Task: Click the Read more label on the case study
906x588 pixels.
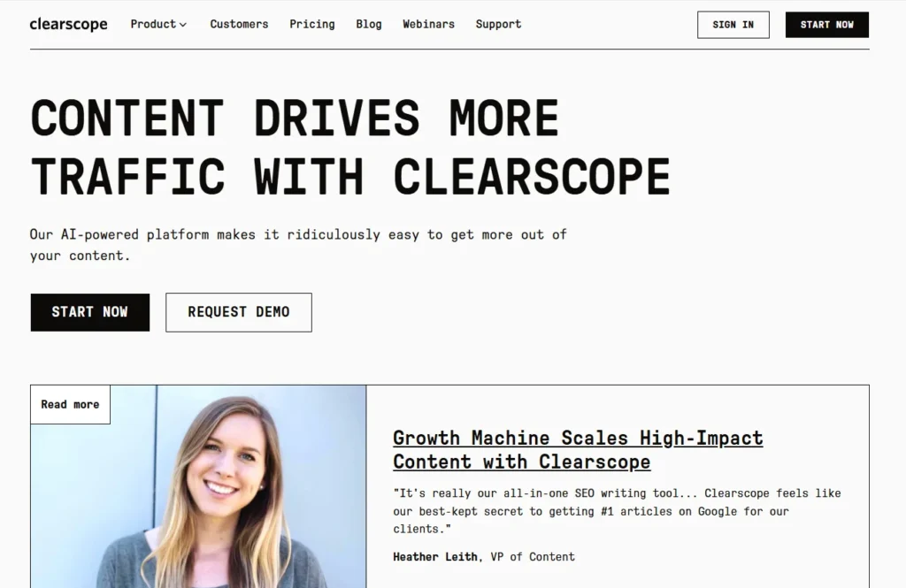Action: [x=70, y=404]
